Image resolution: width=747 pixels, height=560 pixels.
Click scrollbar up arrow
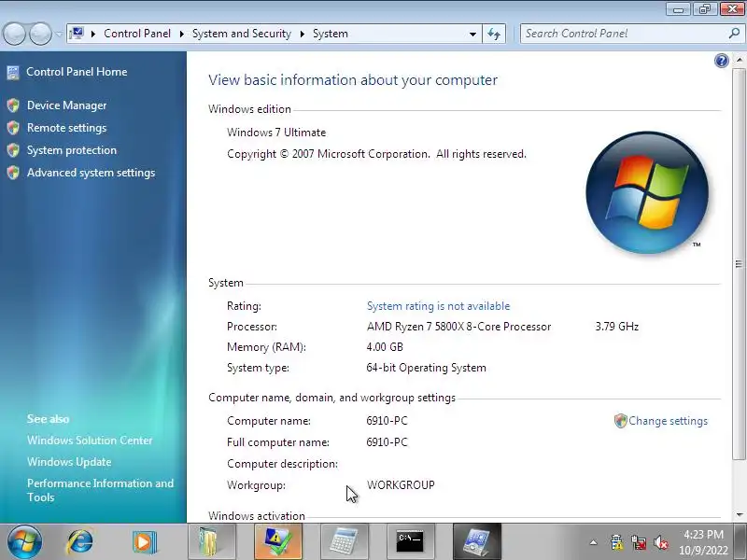(739, 60)
